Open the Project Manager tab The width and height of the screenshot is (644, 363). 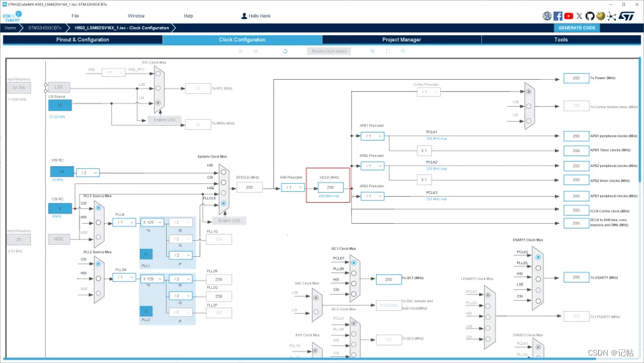[x=401, y=40]
